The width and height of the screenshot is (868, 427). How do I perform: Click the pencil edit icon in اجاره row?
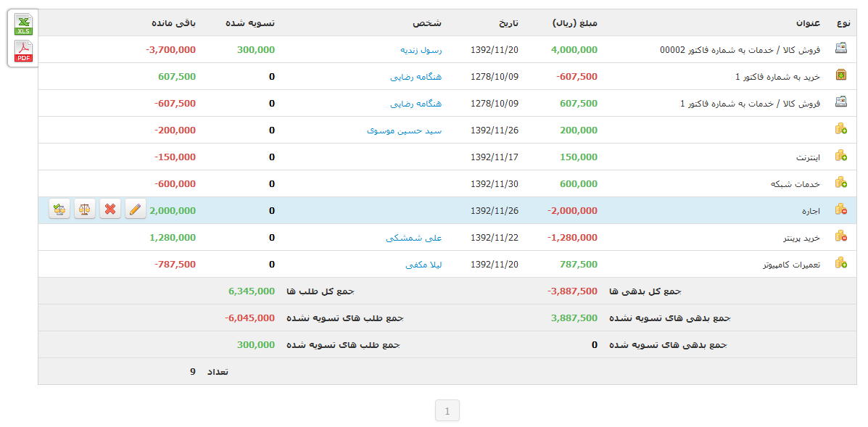click(136, 210)
